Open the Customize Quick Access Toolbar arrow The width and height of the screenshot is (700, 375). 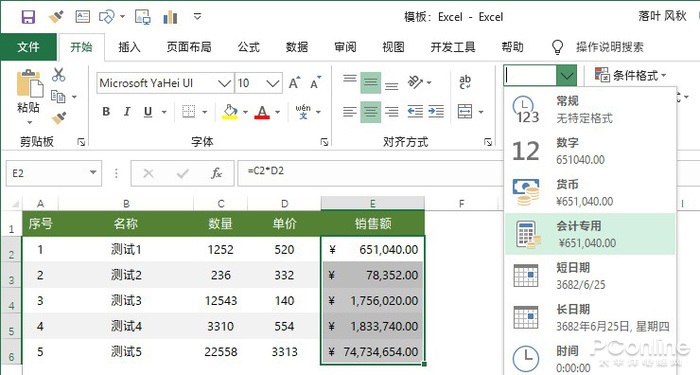pyautogui.click(x=197, y=17)
